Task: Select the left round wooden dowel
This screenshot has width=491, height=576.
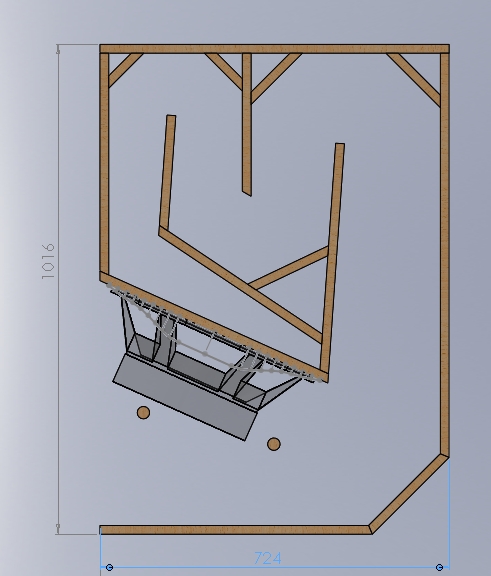Action: 143,413
